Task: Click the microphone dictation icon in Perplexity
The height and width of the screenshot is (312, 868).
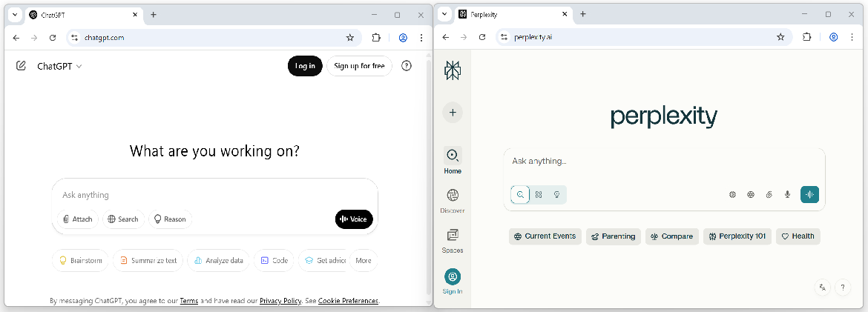Action: coord(787,195)
